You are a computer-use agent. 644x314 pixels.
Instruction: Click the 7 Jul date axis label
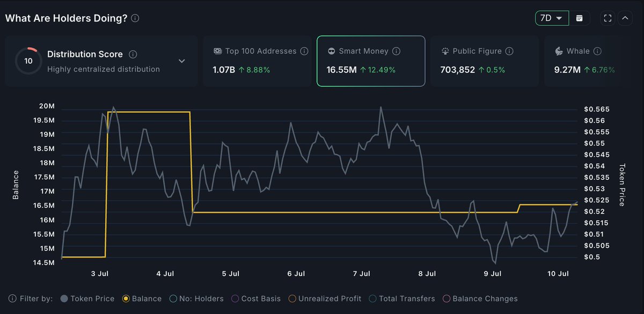click(x=362, y=274)
